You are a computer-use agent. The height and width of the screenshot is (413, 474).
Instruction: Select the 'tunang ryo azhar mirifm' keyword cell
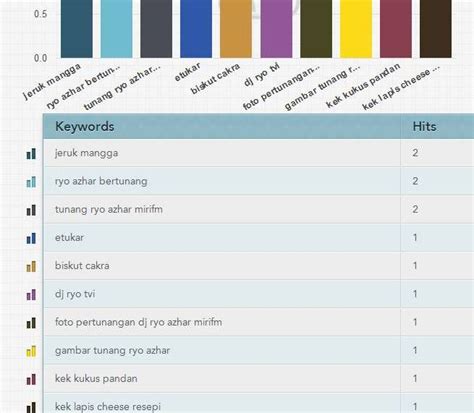click(222, 209)
